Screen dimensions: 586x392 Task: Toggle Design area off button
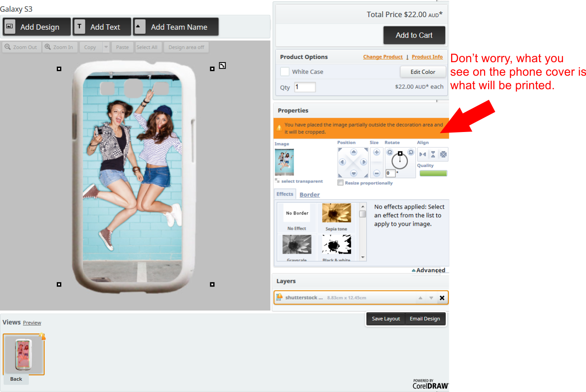pos(186,47)
